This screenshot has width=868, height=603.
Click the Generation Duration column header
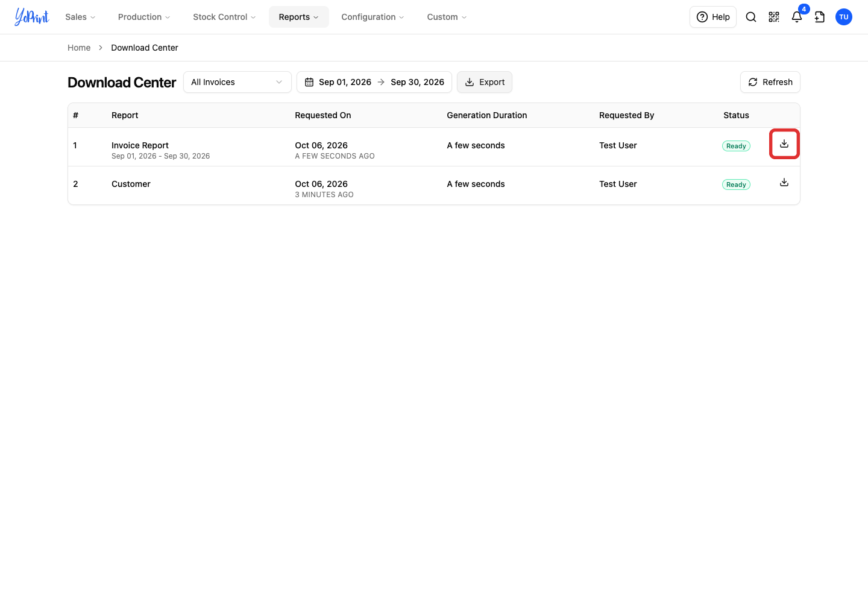pyautogui.click(x=487, y=115)
